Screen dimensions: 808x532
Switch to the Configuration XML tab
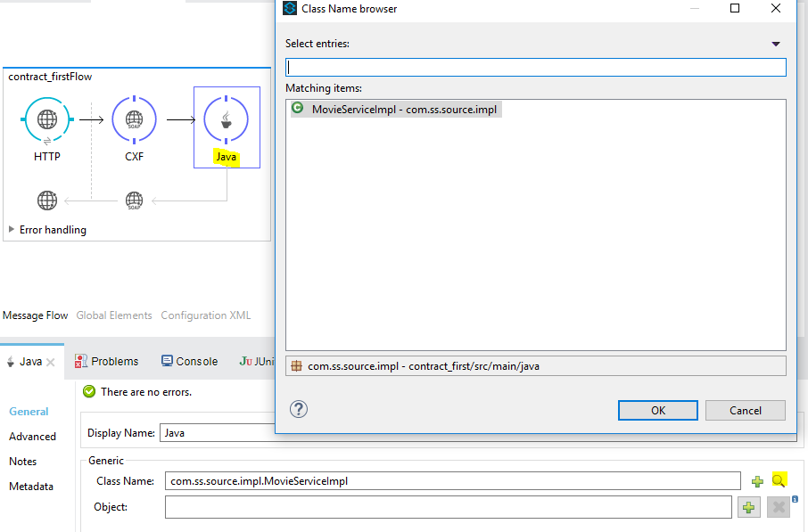click(x=206, y=315)
